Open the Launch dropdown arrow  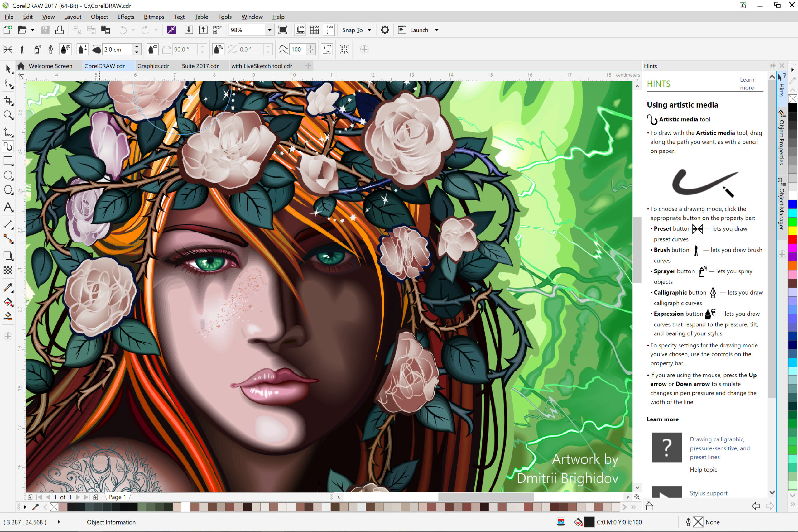pyautogui.click(x=437, y=30)
